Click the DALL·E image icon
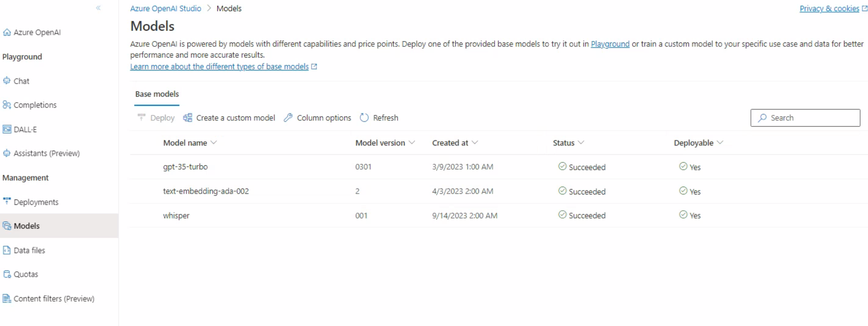The height and width of the screenshot is (326, 868). [x=7, y=129]
